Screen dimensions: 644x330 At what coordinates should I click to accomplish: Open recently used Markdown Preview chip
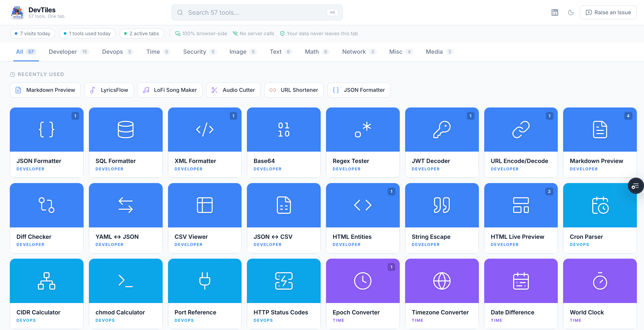point(45,90)
